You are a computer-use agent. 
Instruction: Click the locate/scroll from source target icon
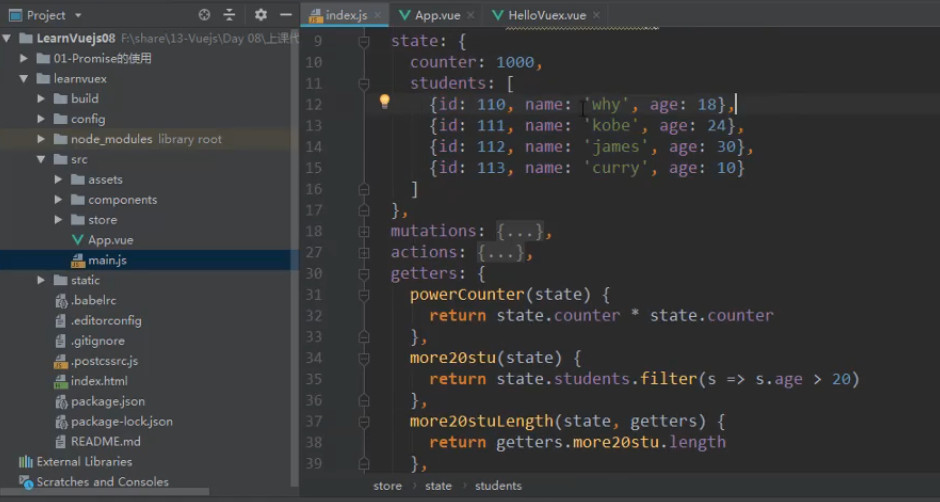(x=204, y=15)
